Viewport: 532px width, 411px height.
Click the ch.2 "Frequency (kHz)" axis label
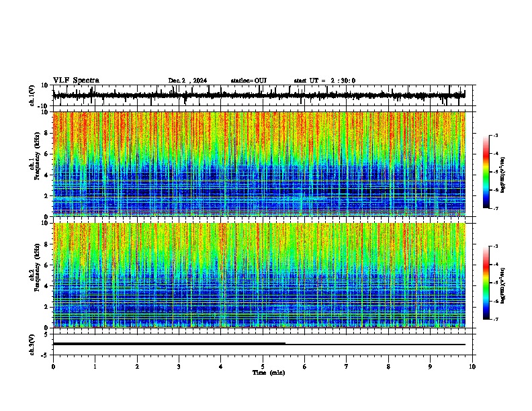click(x=37, y=267)
